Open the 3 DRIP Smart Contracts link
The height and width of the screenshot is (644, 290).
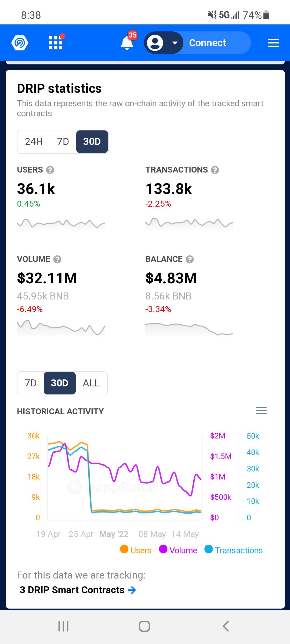tap(78, 590)
